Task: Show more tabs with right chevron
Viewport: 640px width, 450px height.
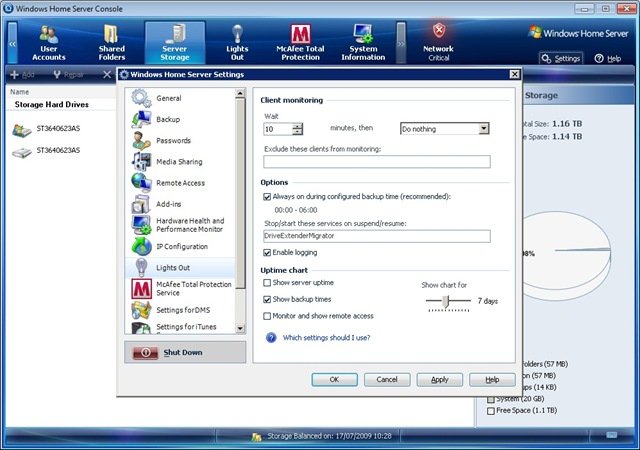Action: tap(401, 43)
